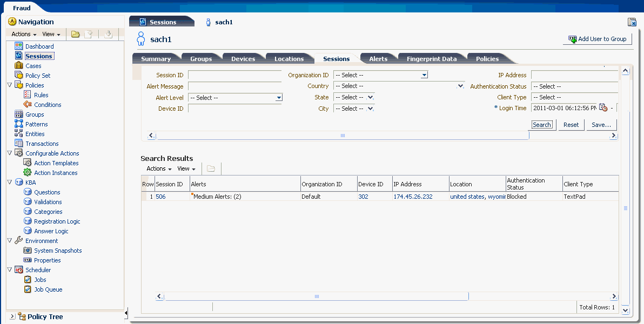Click the results table horizontal scrollbar
This screenshot has width=644, height=324.
click(316, 296)
